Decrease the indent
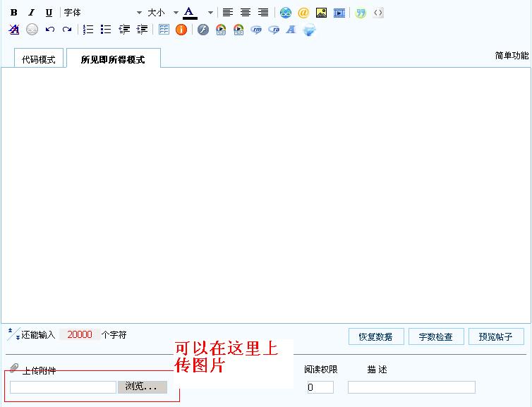 [124, 30]
